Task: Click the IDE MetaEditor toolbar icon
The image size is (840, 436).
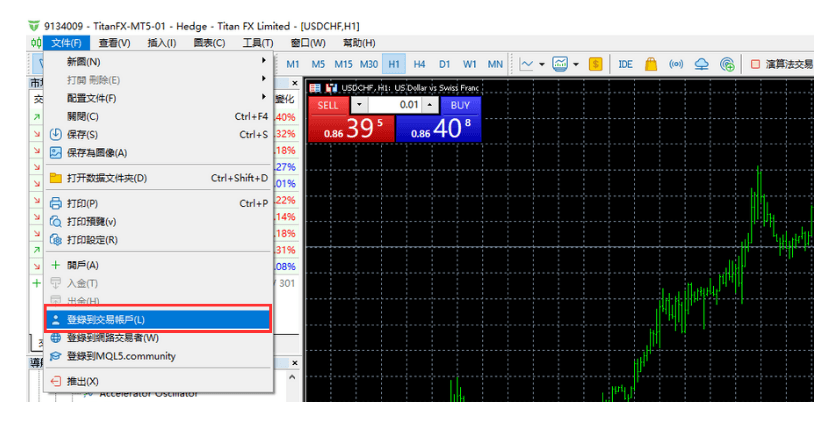Action: pyautogui.click(x=625, y=64)
